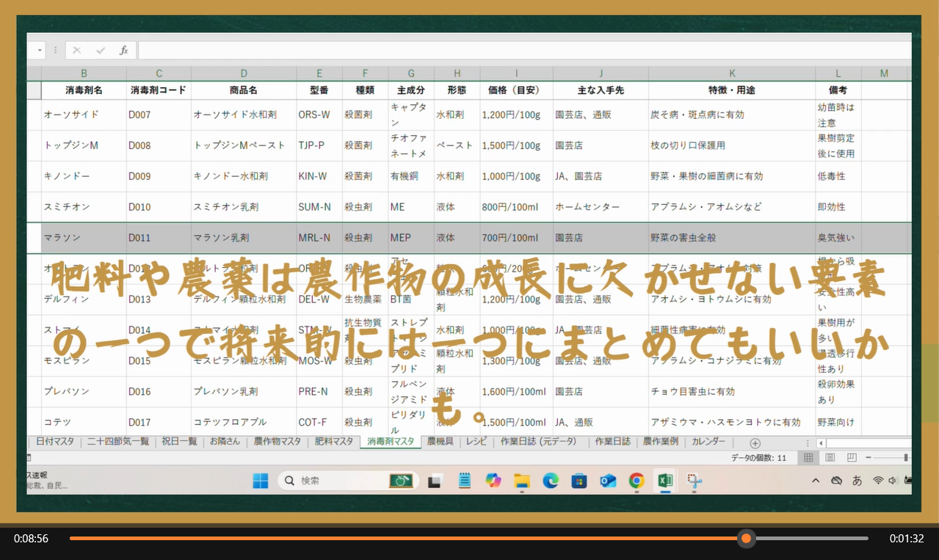
Task: Select the column K header
Action: pyautogui.click(x=731, y=73)
